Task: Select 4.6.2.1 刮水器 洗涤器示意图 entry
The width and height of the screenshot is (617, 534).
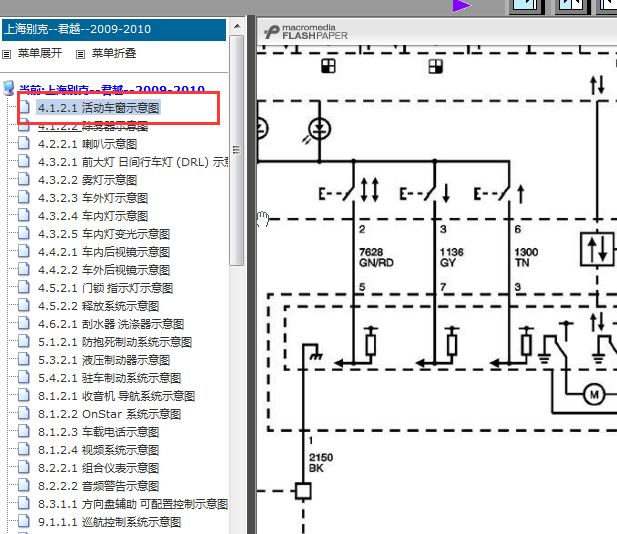Action: tap(111, 324)
